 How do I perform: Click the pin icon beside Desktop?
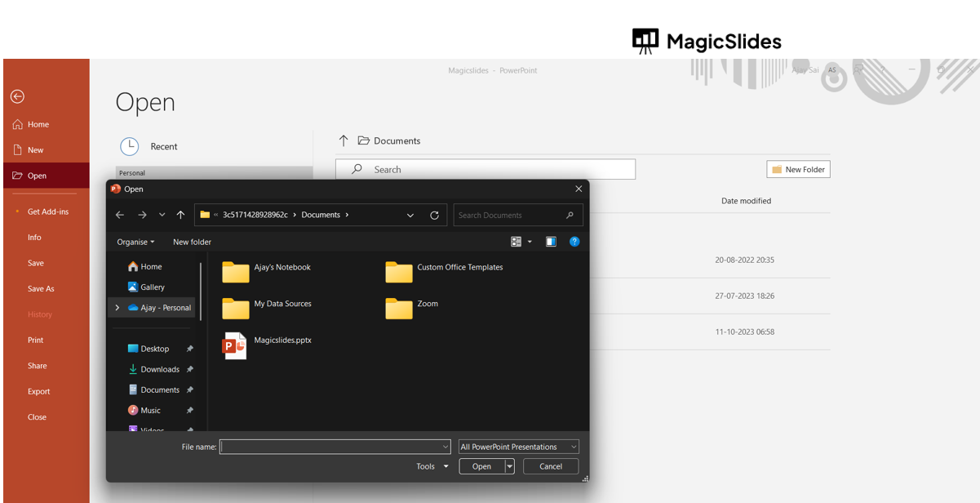pos(189,349)
